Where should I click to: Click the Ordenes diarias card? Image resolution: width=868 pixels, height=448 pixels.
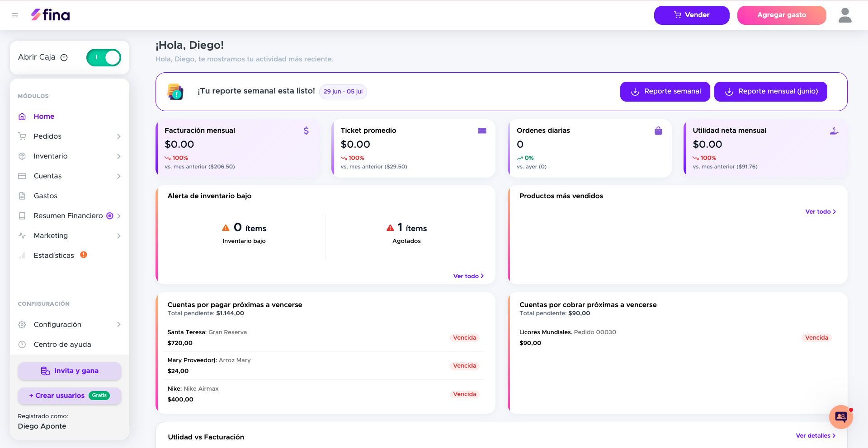click(x=590, y=149)
